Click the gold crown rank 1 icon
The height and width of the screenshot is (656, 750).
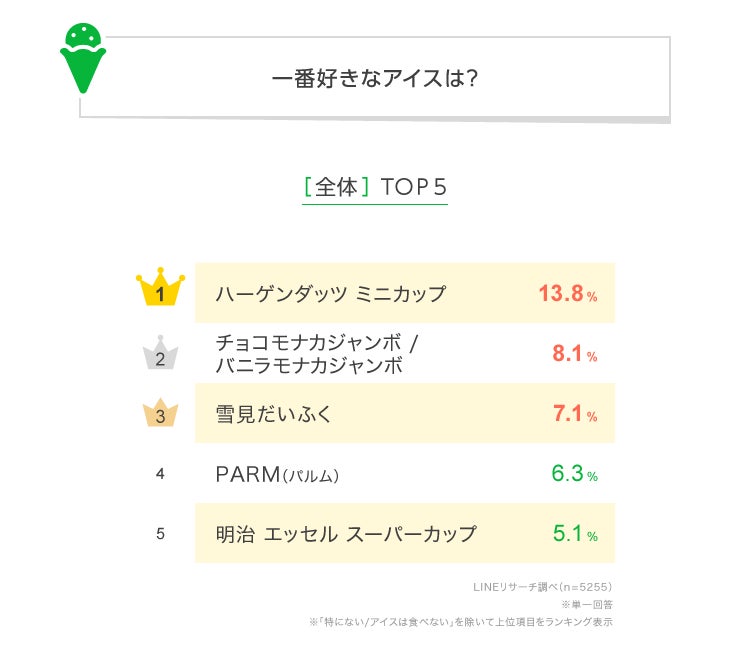(x=160, y=291)
